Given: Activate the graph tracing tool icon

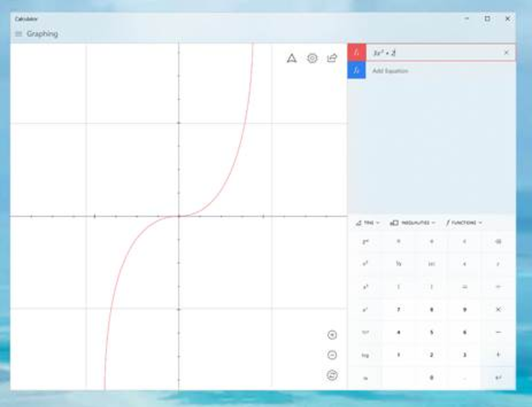Looking at the screenshot, I should [x=292, y=58].
